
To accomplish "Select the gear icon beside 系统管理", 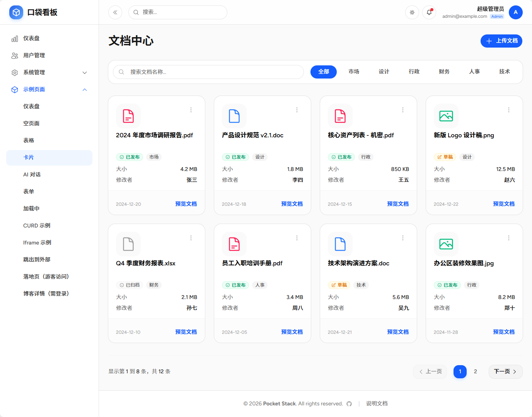I will [x=14, y=72].
